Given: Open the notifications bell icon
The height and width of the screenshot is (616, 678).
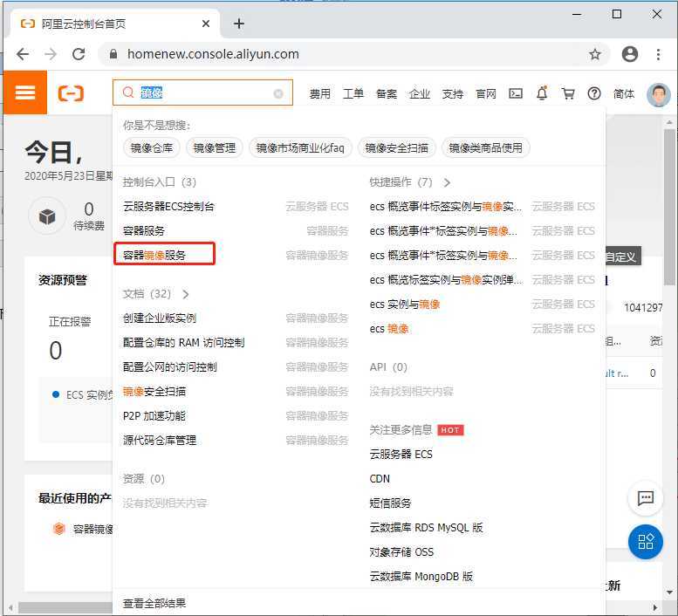Looking at the screenshot, I should point(542,93).
